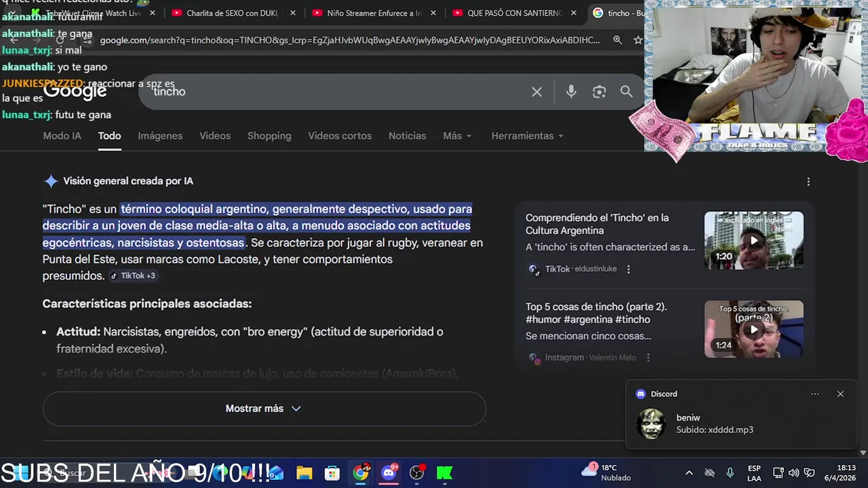This screenshot has width=868, height=488.
Task: Click the microphone icon in the system tray
Action: pos(730,472)
